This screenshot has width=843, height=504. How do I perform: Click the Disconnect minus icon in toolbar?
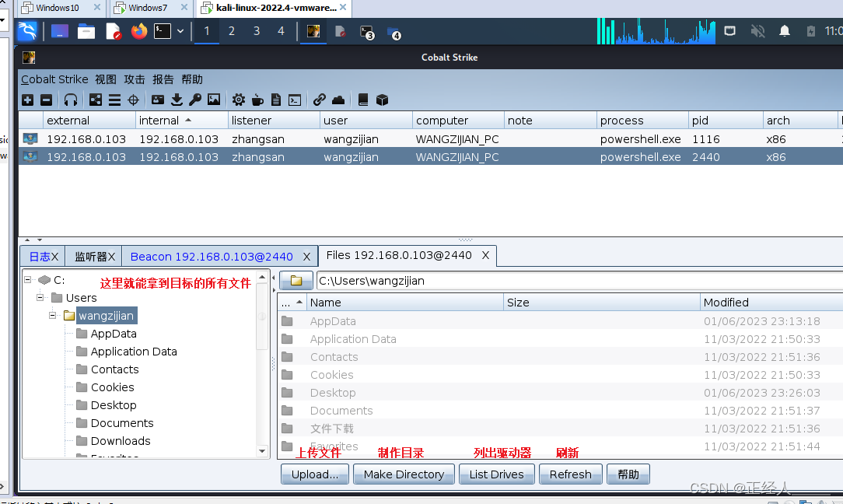click(46, 100)
